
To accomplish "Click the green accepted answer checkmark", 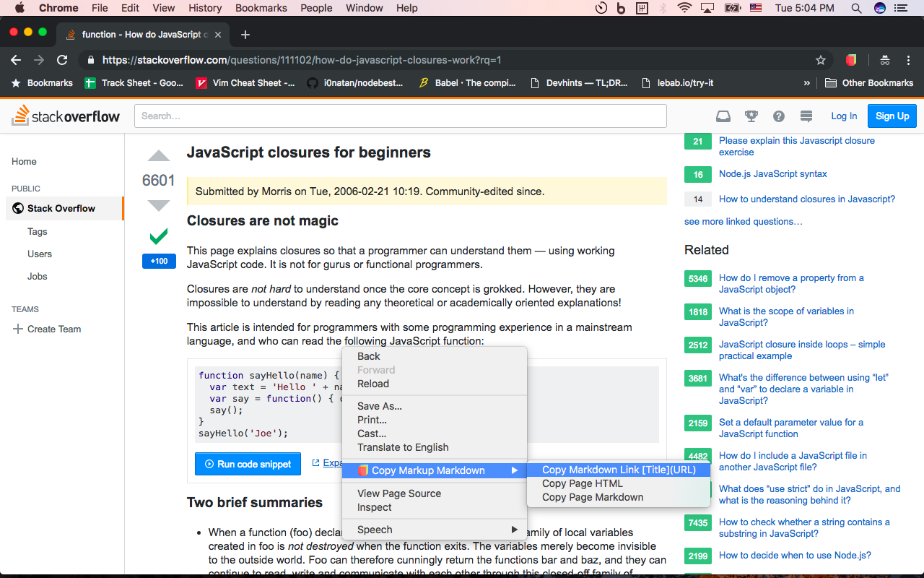I will pyautogui.click(x=159, y=236).
